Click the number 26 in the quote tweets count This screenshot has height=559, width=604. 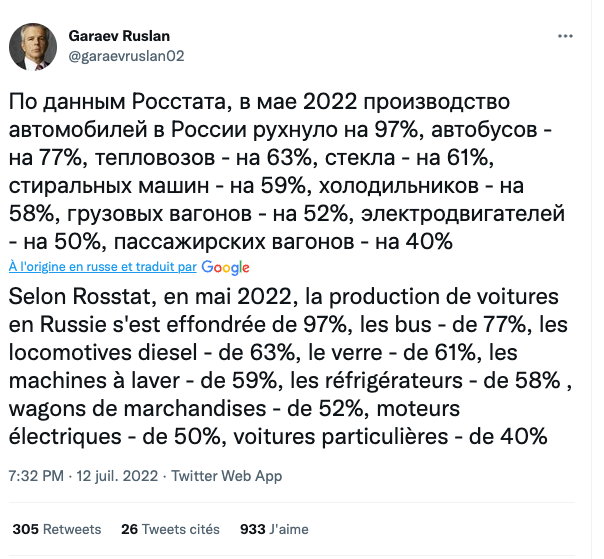(x=129, y=529)
